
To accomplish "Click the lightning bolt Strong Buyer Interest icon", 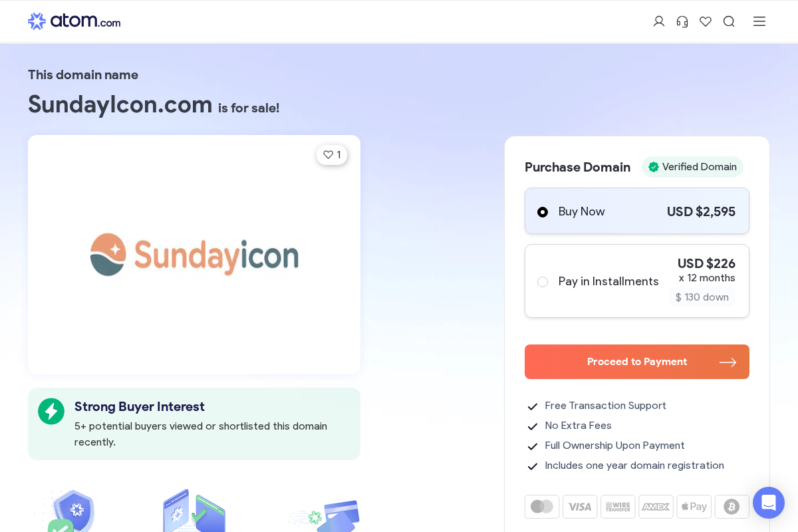I will (x=51, y=411).
